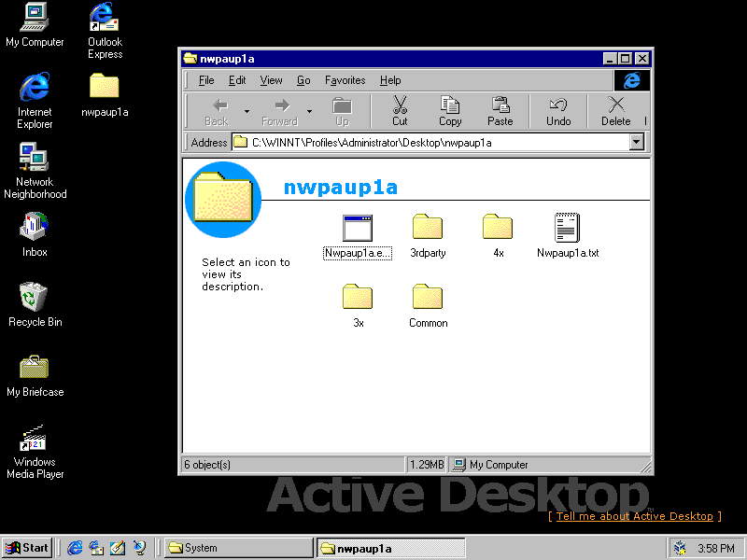This screenshot has height=560, width=747.
Task: Open the View menu
Action: [271, 80]
